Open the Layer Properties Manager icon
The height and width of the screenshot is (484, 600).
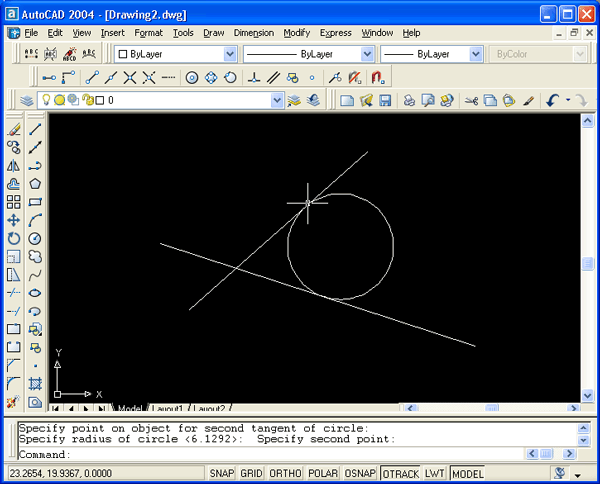click(27, 100)
